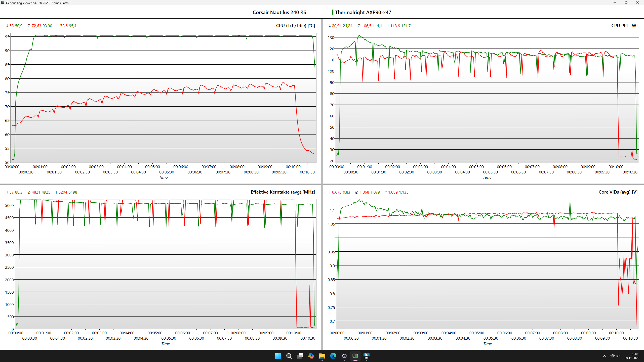Launch Copilot from the taskbar
The height and width of the screenshot is (362, 644).
[x=311, y=356]
